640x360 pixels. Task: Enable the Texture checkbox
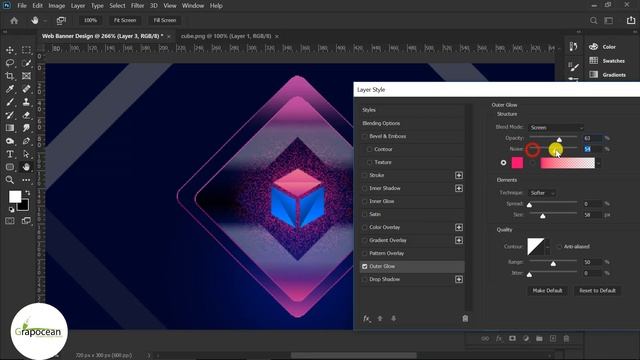point(369,162)
